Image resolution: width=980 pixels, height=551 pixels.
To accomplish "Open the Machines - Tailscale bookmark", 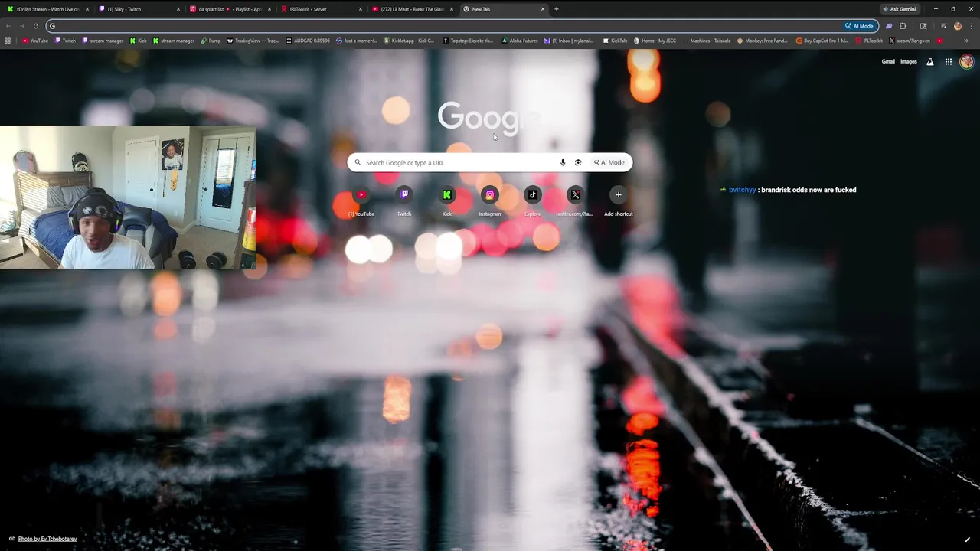I will click(706, 41).
